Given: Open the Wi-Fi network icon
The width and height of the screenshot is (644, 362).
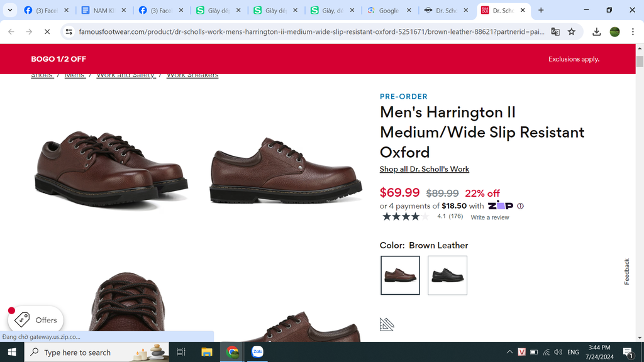Looking at the screenshot, I should click(x=547, y=352).
